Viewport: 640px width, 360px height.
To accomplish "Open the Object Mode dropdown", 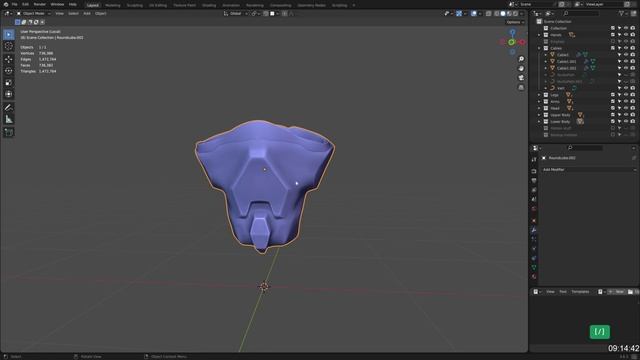I will [33, 13].
